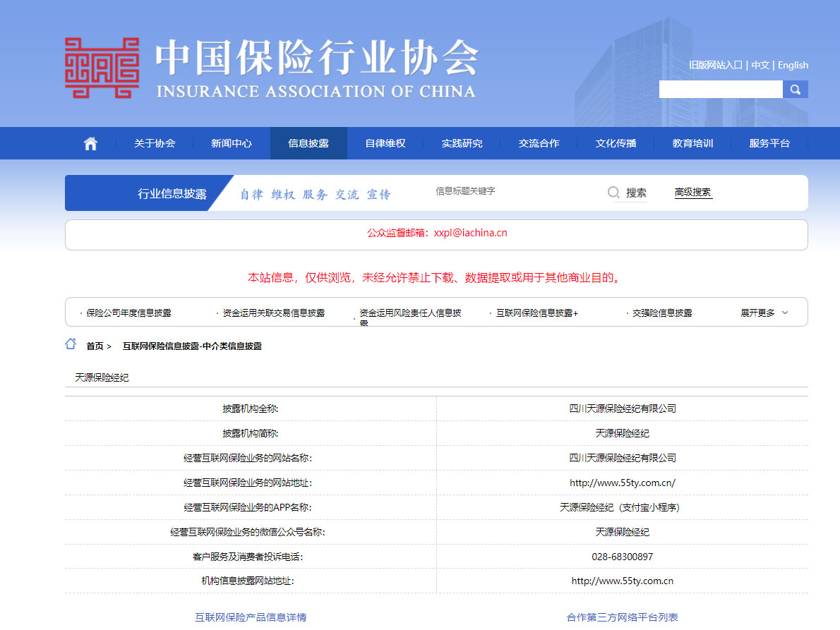Open the 教育培训 menu

692,143
